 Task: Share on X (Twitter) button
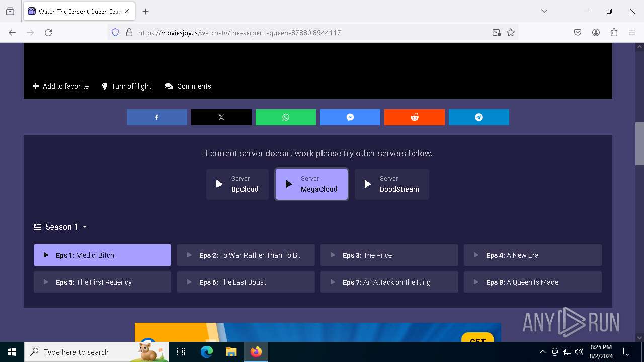(x=221, y=117)
